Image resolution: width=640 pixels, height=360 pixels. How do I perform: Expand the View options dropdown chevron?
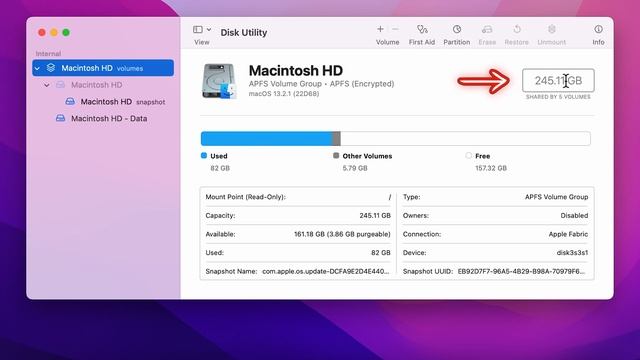(209, 29)
